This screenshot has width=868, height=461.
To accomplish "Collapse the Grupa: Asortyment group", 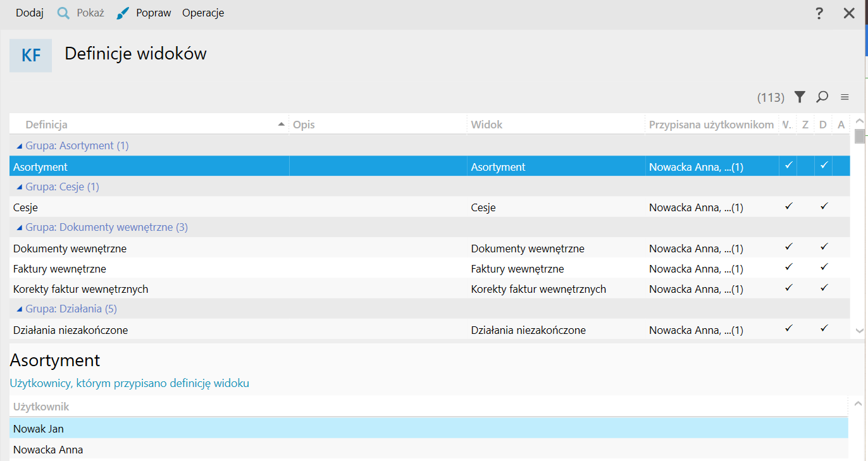I will 20,146.
